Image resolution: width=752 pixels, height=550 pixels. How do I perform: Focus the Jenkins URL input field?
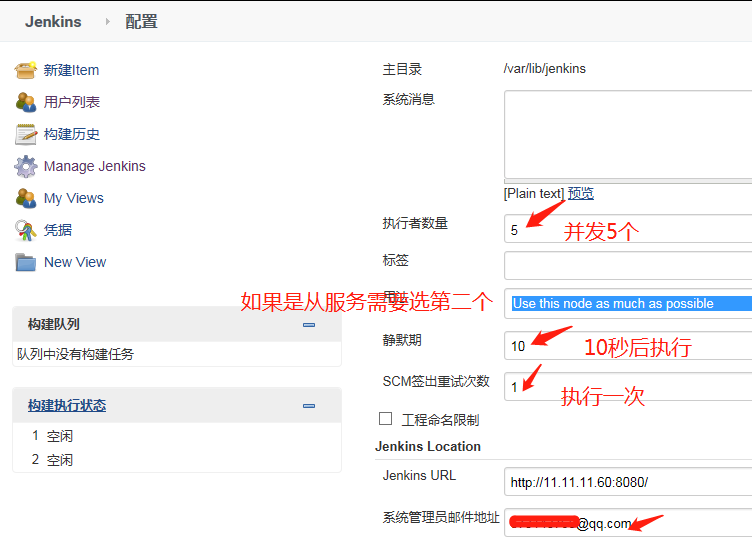tap(628, 482)
